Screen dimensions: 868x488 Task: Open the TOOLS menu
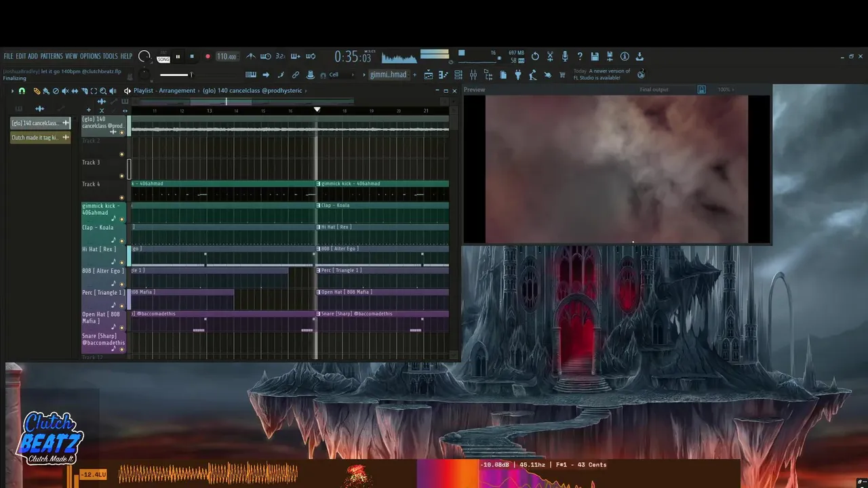pyautogui.click(x=111, y=56)
